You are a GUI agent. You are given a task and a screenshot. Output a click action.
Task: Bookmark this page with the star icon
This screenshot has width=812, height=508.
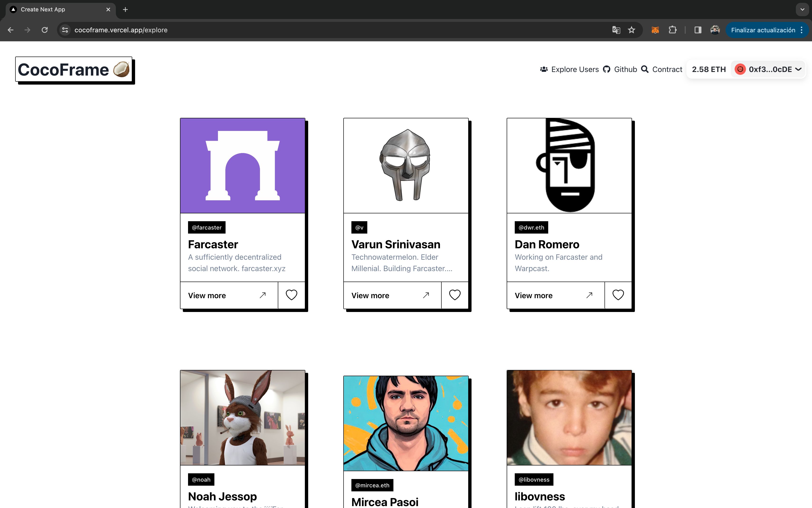pyautogui.click(x=631, y=30)
